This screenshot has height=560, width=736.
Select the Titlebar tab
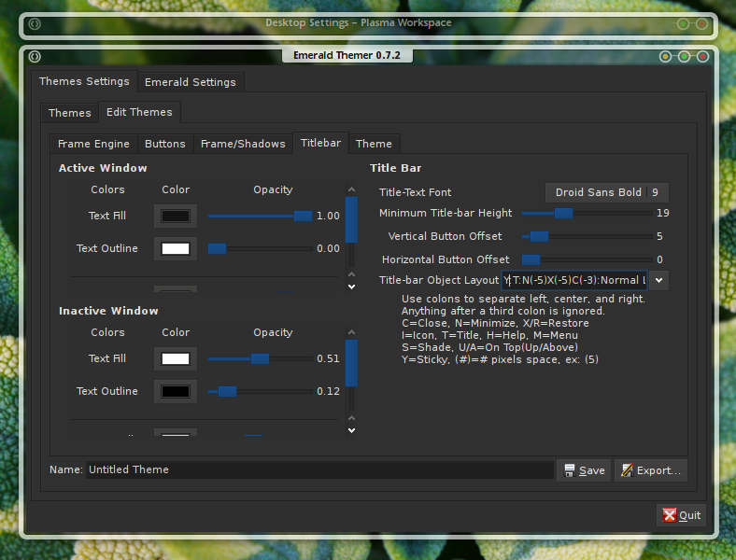(320, 143)
